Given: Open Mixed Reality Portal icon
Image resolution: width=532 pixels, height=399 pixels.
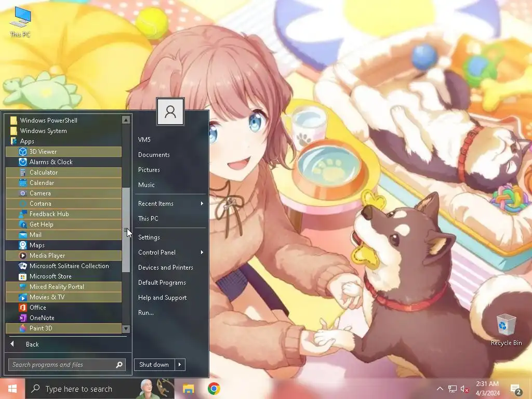Looking at the screenshot, I should click(23, 287).
